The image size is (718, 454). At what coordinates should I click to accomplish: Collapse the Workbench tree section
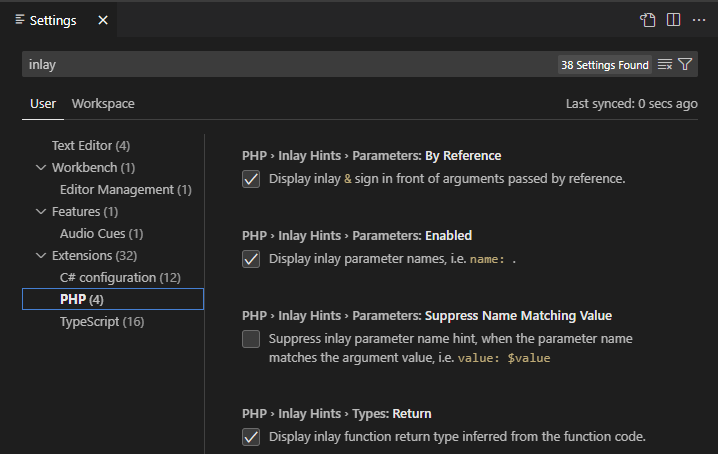pyautogui.click(x=41, y=168)
